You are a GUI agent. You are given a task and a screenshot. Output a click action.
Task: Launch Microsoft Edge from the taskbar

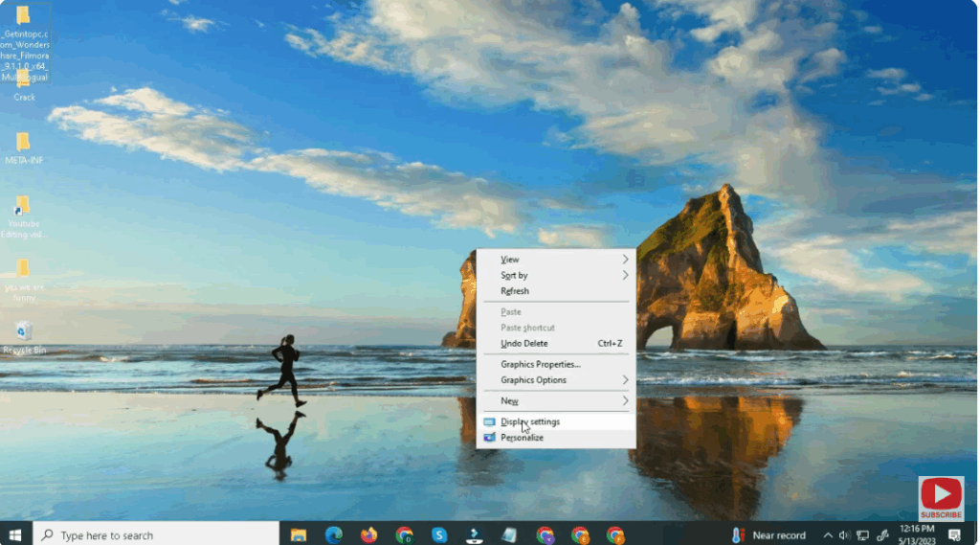[x=334, y=535]
